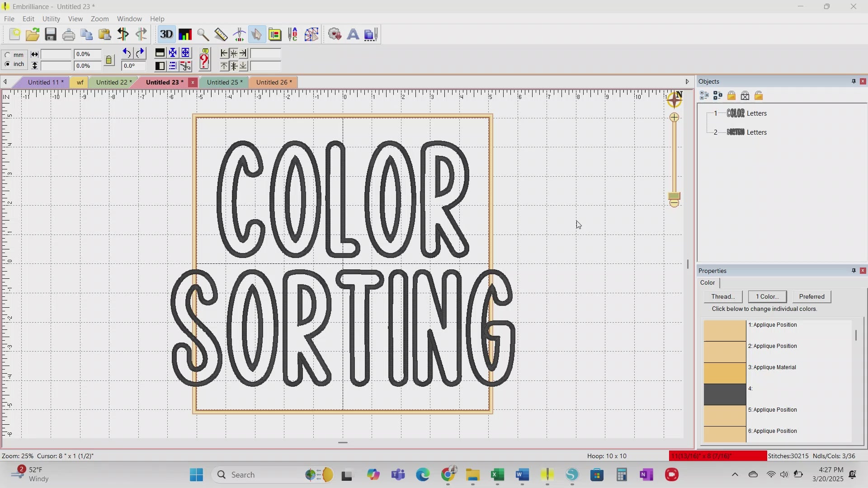Center objects horizontally

point(234,53)
